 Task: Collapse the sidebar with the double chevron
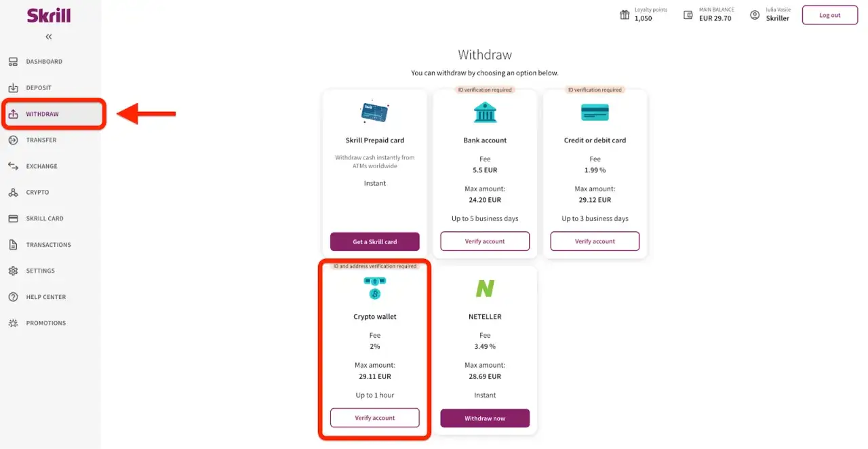click(x=47, y=37)
